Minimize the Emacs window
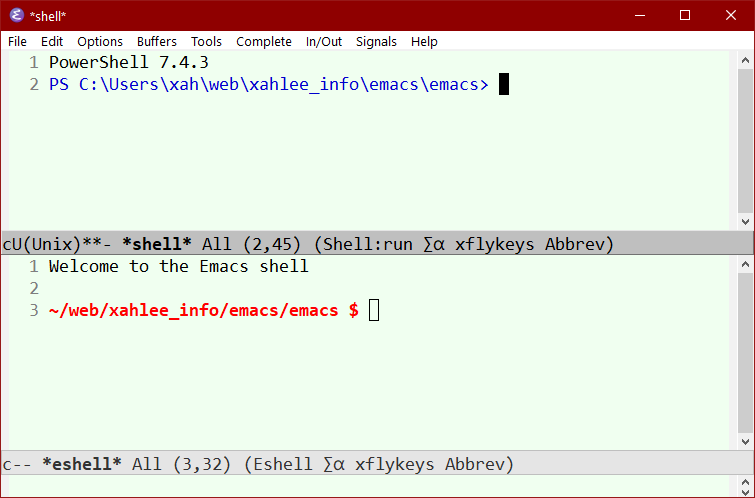The image size is (755, 498). click(640, 15)
